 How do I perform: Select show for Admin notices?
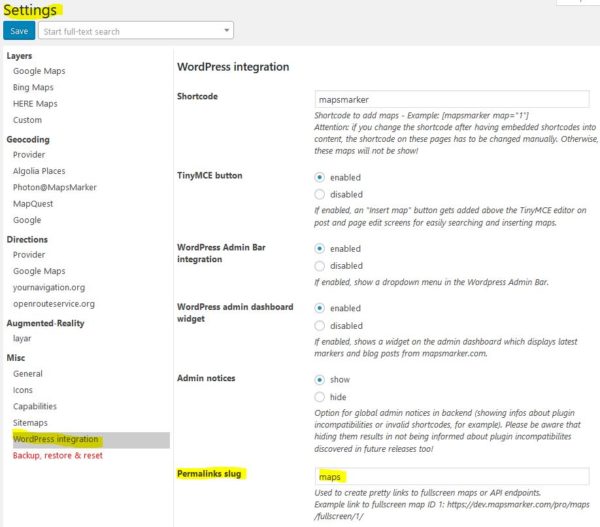(320, 380)
